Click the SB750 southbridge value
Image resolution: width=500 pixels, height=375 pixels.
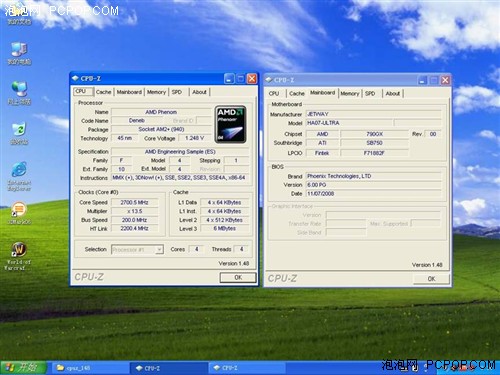pyautogui.click(x=374, y=143)
